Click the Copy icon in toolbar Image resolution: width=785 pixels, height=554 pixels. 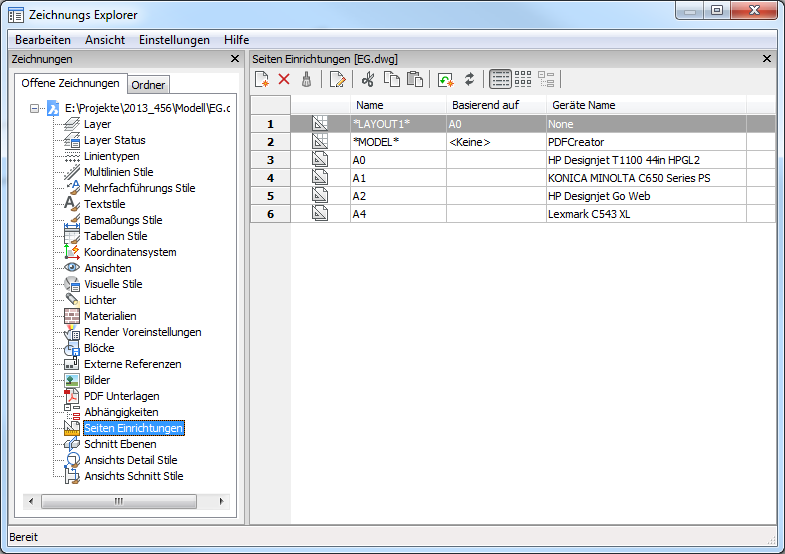[391, 79]
